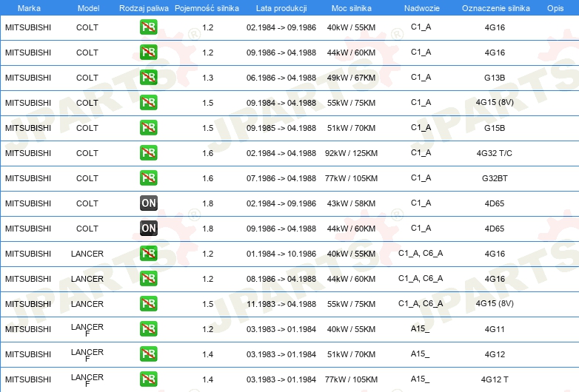Select engine code 4G12 T
This screenshot has width=579, height=392.
pyautogui.click(x=495, y=379)
